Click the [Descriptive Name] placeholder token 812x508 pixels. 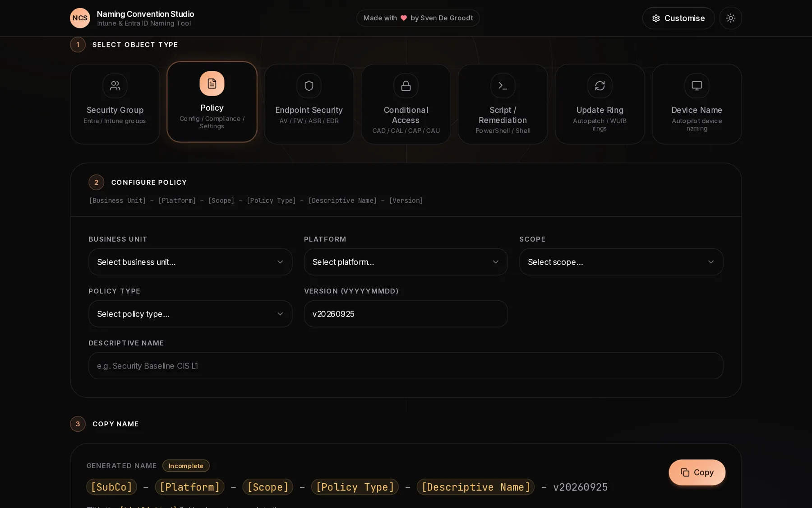(x=475, y=487)
